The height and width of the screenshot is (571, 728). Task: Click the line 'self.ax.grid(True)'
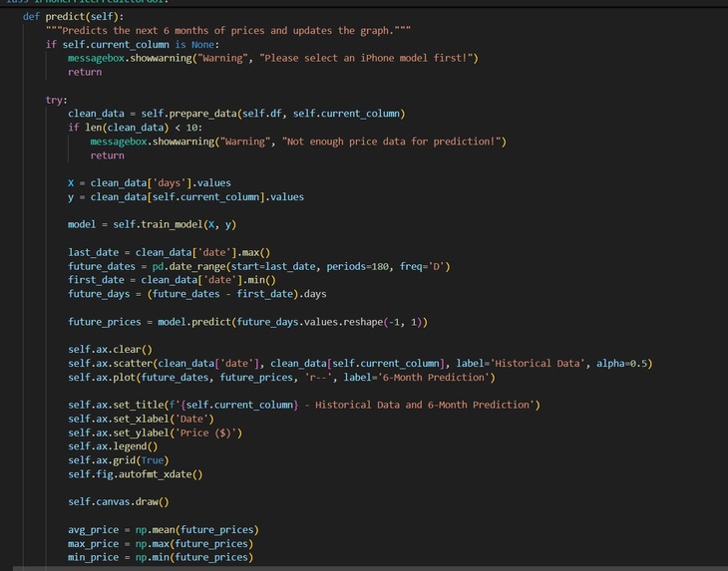[119, 460]
